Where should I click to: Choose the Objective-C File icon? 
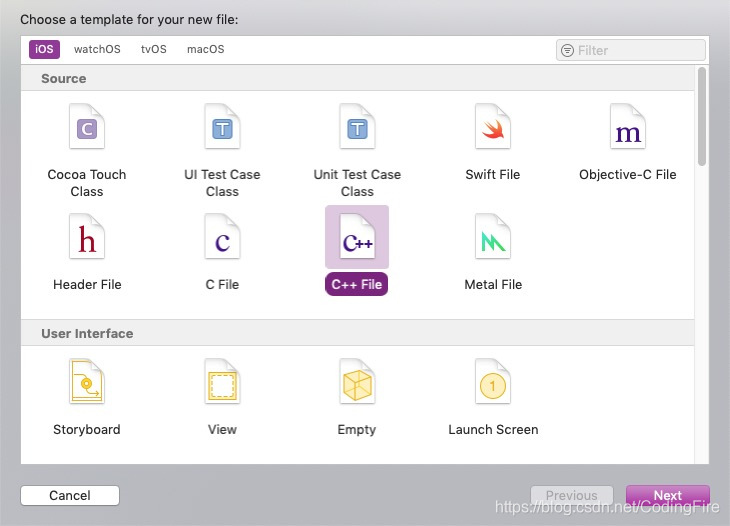[628, 127]
